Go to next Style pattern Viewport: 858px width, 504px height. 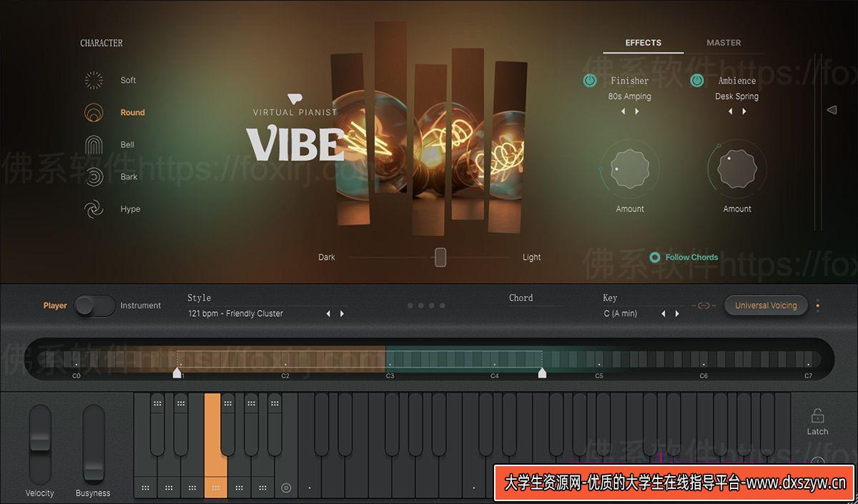tap(342, 314)
